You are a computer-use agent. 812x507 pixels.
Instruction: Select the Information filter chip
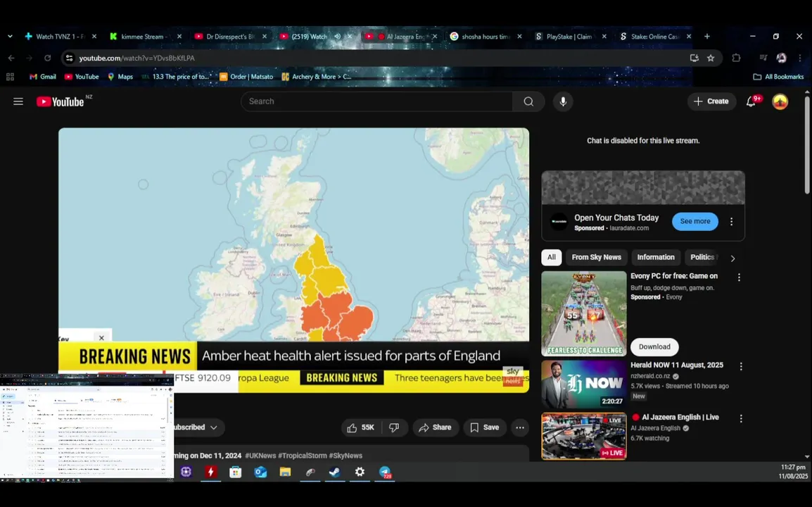[656, 258]
